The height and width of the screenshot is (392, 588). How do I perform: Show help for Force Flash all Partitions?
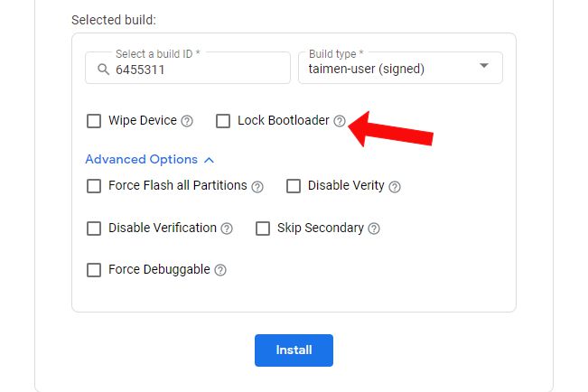[x=257, y=187]
